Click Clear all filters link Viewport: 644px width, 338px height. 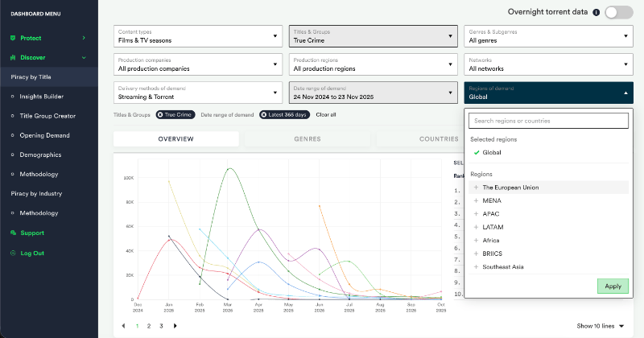326,115
